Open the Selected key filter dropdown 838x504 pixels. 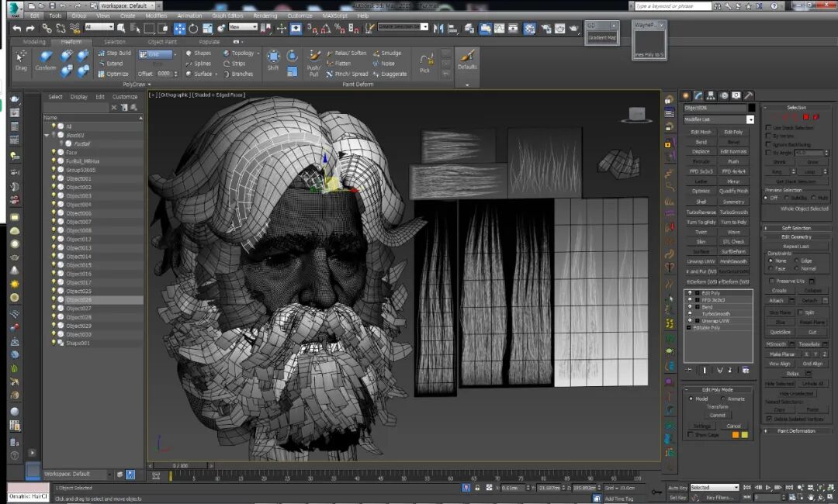(714, 488)
